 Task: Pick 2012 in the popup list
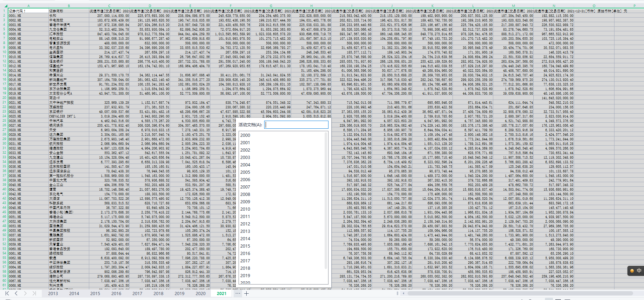(245, 224)
